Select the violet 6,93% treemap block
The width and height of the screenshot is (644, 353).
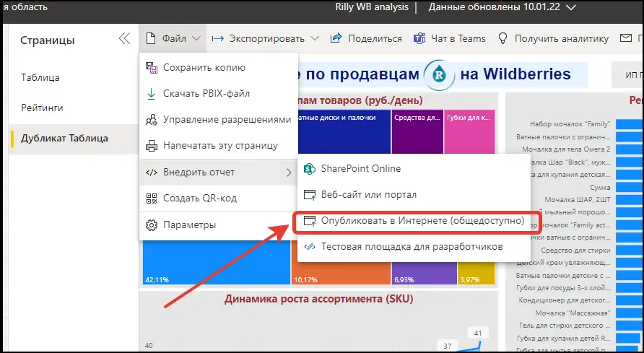[425, 273]
